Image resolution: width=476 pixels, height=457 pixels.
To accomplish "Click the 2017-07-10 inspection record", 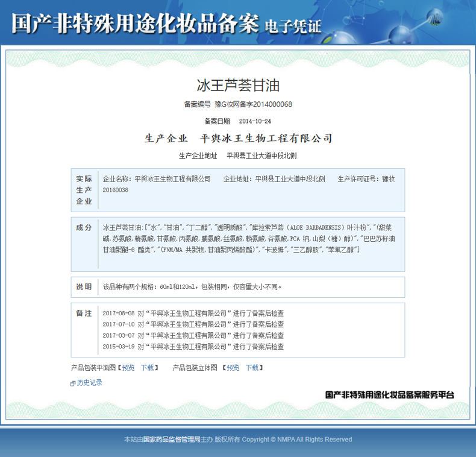I will 193,324.
